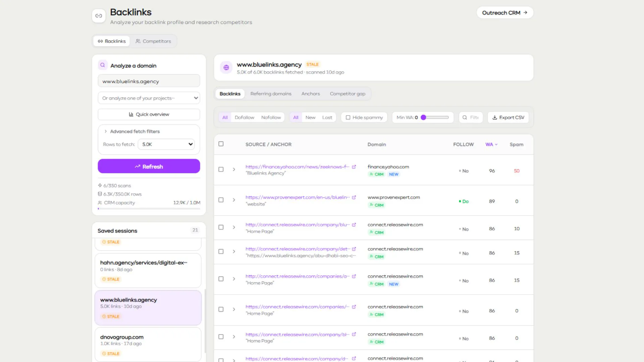
Task: Check the finance.yahoo.com row checkbox
Action: 221,170
